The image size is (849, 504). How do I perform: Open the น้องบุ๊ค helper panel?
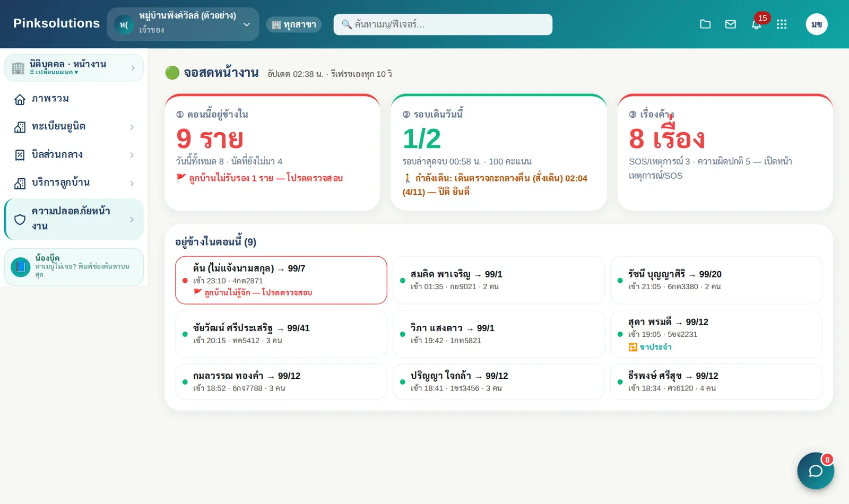pyautogui.click(x=74, y=267)
